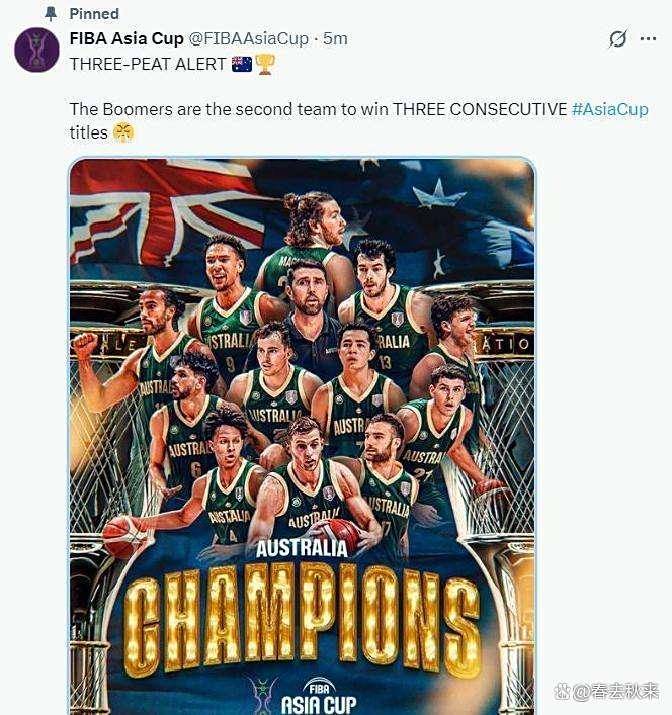The width and height of the screenshot is (672, 715).
Task: Open the #AsiaCup hashtag link
Action: tap(610, 109)
